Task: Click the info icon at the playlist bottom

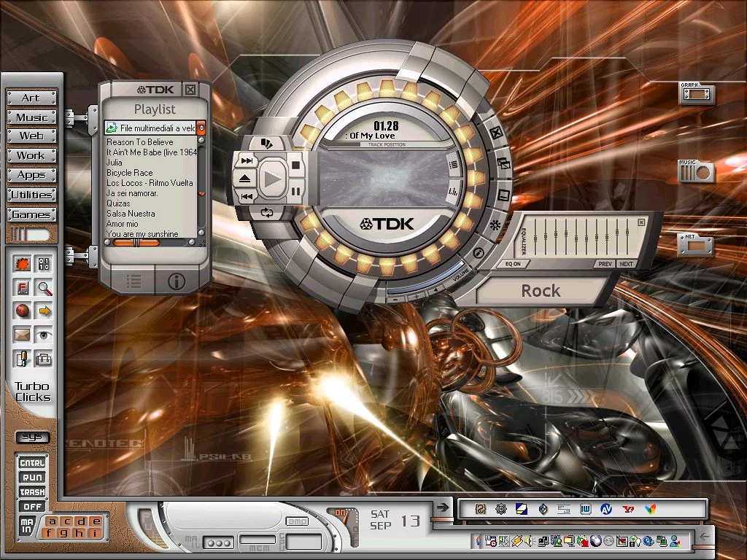Action: coord(176,281)
